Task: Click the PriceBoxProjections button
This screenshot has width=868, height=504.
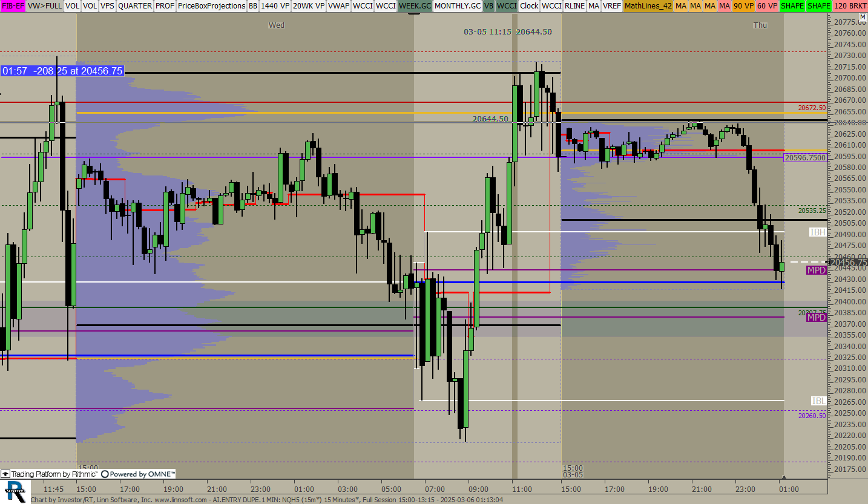Action: coord(211,5)
